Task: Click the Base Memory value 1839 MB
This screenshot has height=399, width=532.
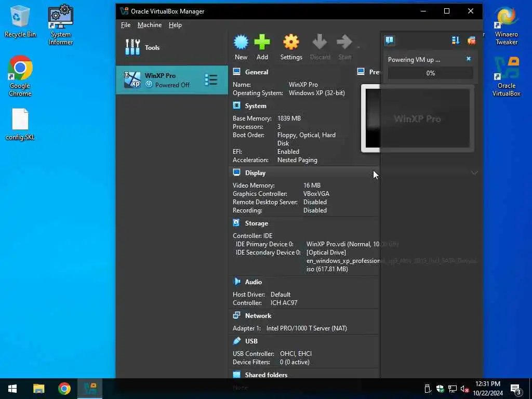Action: [x=289, y=118]
